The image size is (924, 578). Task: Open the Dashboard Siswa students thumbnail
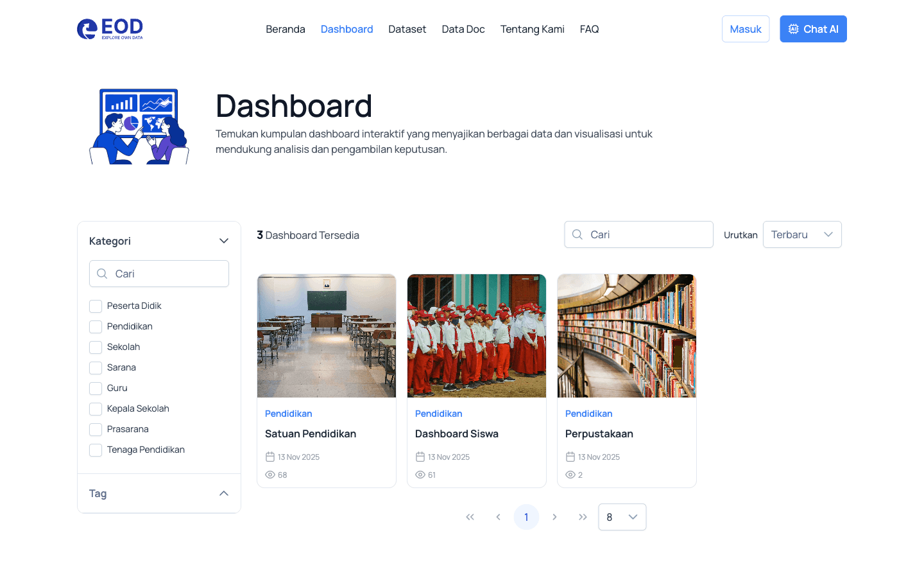click(x=477, y=336)
